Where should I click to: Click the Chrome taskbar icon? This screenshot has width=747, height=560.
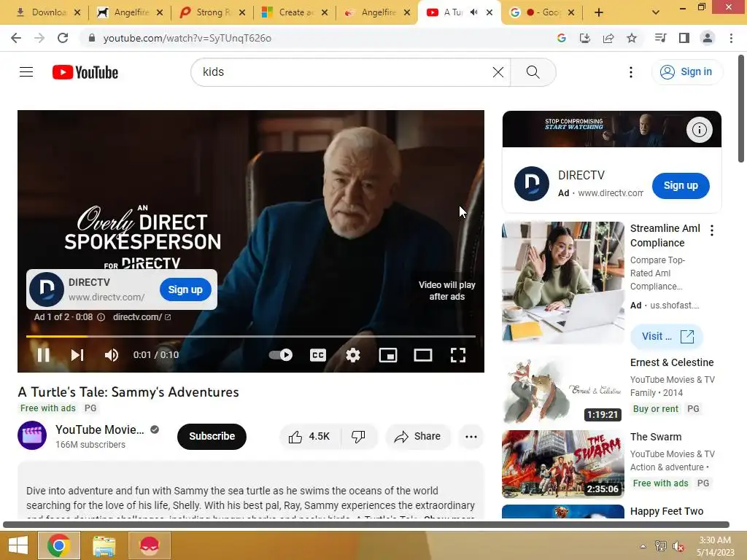tap(58, 545)
